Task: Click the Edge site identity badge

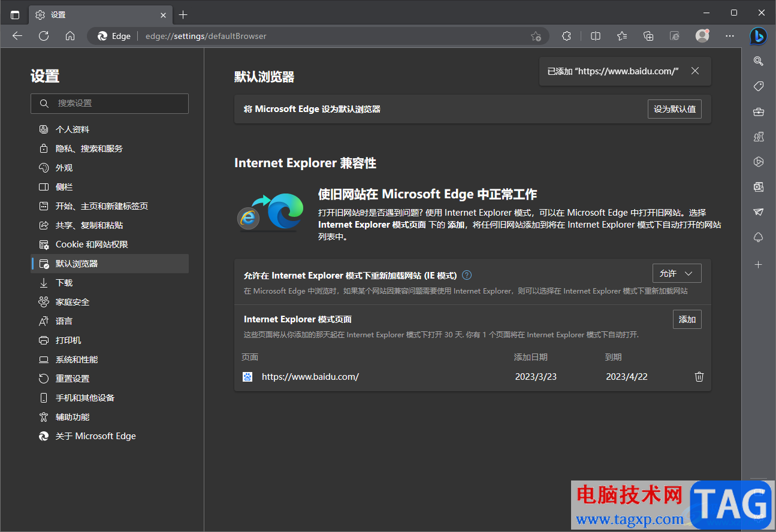Action: [114, 36]
